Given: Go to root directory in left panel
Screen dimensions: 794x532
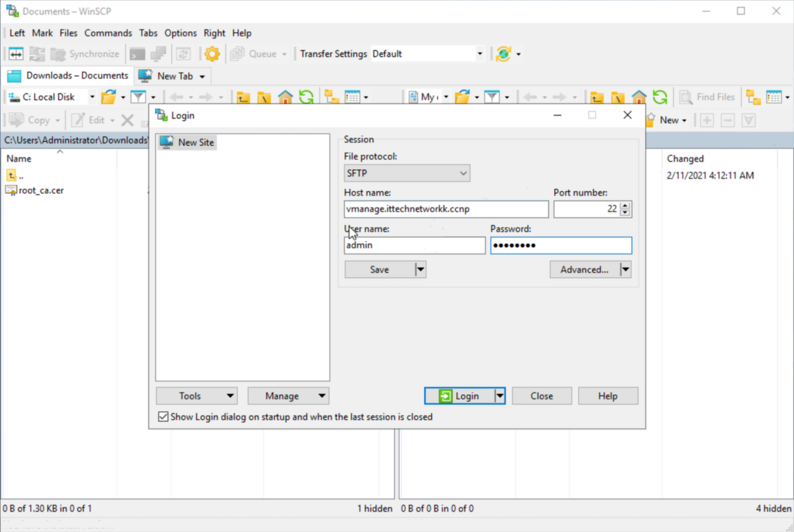Looking at the screenshot, I should click(264, 97).
